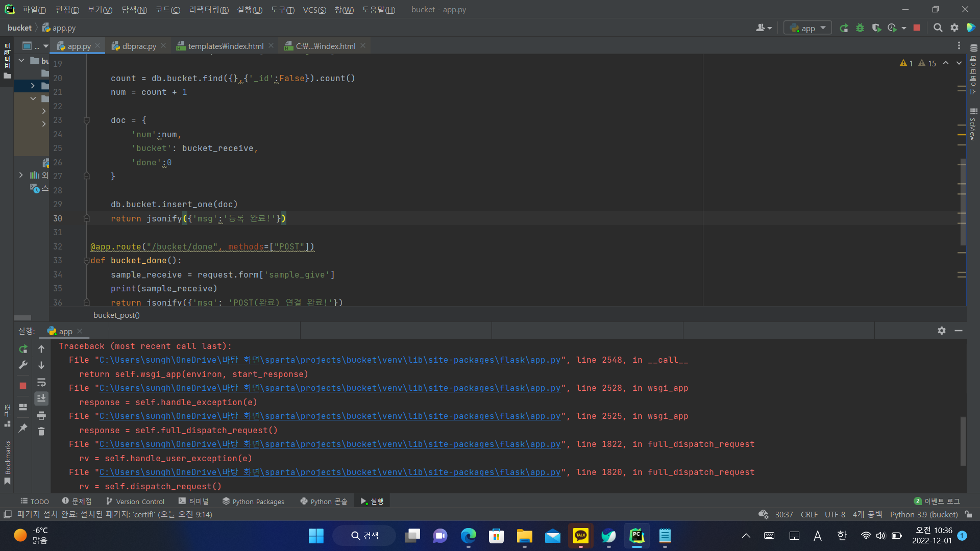Open the 도구(T) menu
This screenshot has width=980, height=551.
(x=282, y=10)
